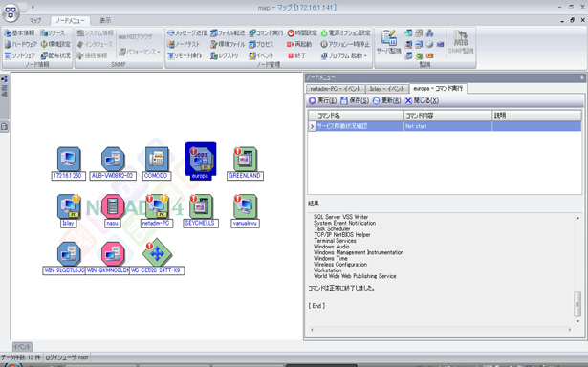Viewport: 588px width, 367px height.
Task: Click the 閉じる(X) close button
Action: [422, 100]
